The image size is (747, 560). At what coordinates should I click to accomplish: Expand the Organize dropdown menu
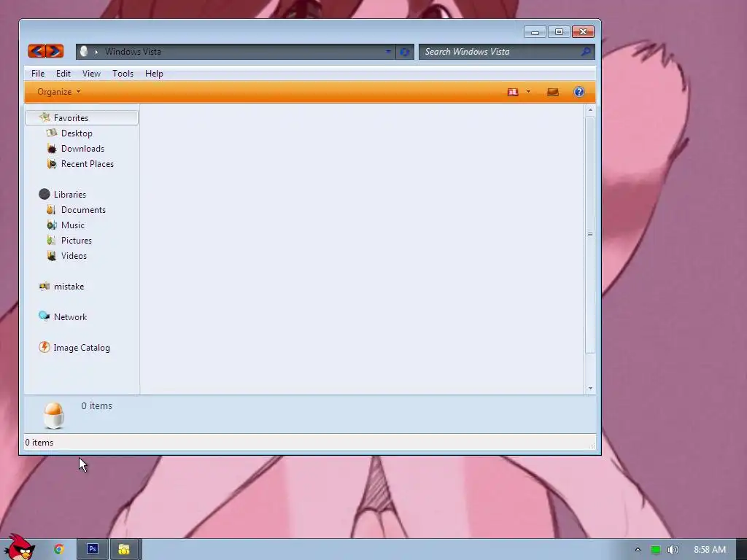[x=59, y=92]
